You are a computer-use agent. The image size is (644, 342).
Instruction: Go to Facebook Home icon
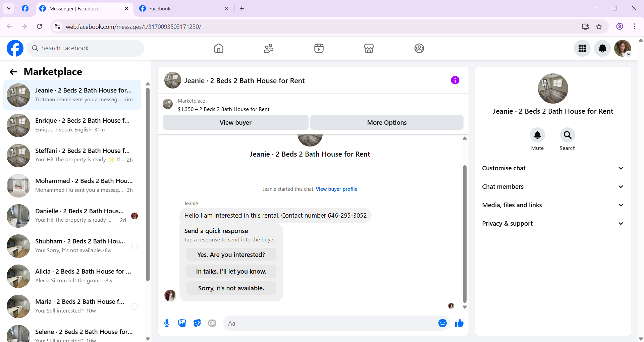point(218,48)
